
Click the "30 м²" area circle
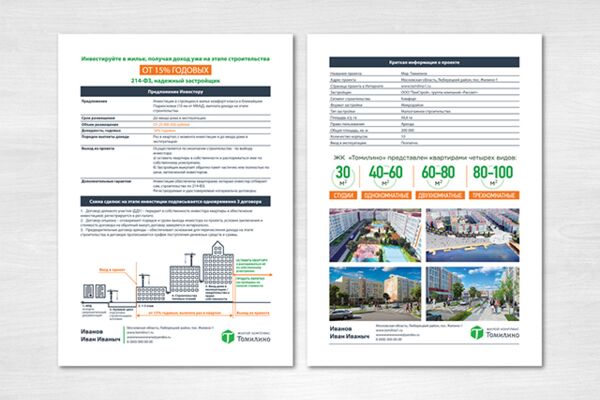tap(343, 177)
